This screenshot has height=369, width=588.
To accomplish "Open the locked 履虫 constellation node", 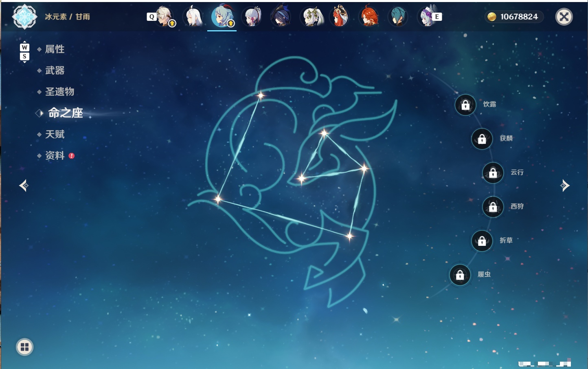I will [x=460, y=275].
